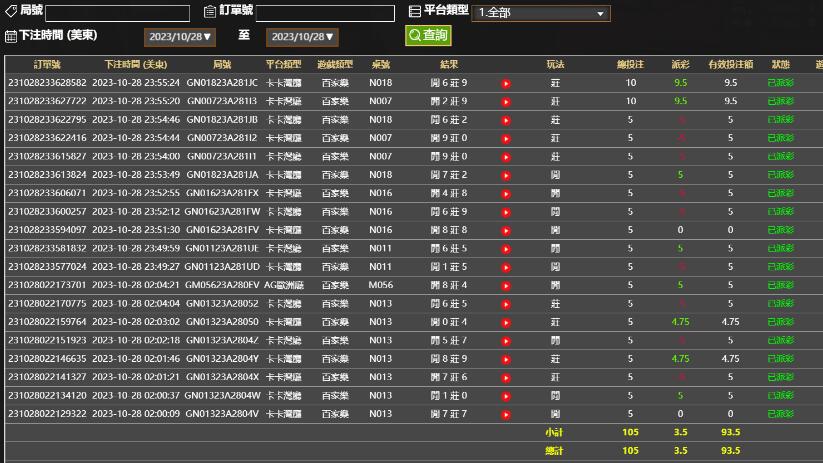Play video for order 231028233622795
The width and height of the screenshot is (823, 463).
505,120
